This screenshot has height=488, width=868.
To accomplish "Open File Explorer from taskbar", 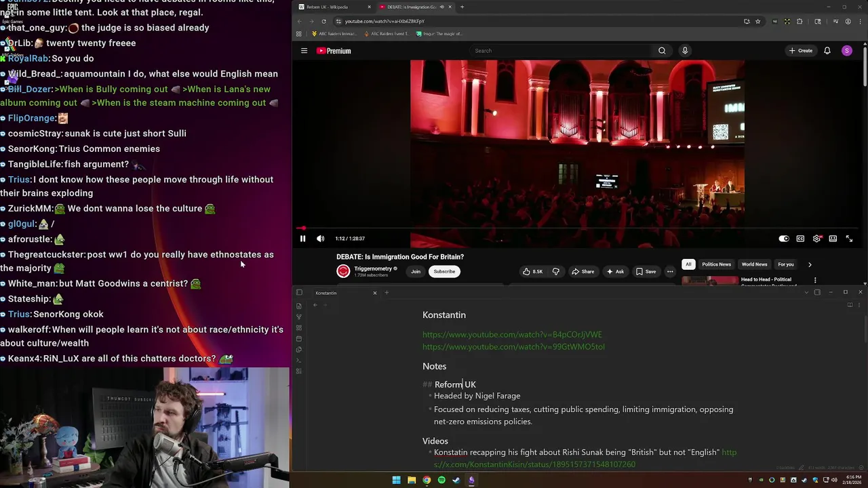I will 411,480.
